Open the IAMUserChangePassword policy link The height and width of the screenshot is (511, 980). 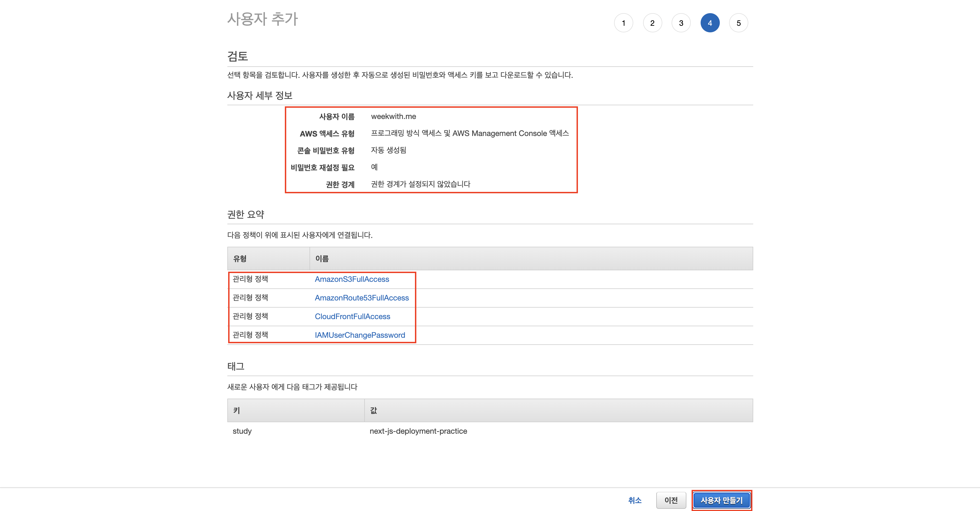360,335
